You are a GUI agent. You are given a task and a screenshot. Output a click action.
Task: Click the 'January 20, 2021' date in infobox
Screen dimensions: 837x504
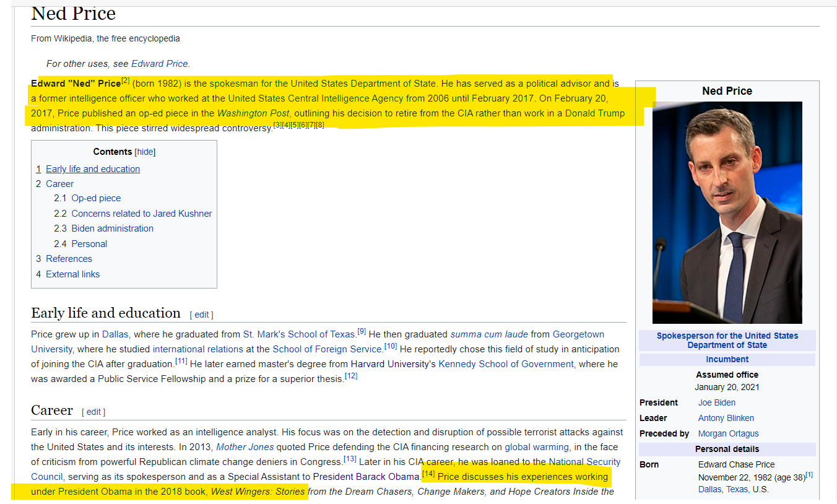coord(727,387)
